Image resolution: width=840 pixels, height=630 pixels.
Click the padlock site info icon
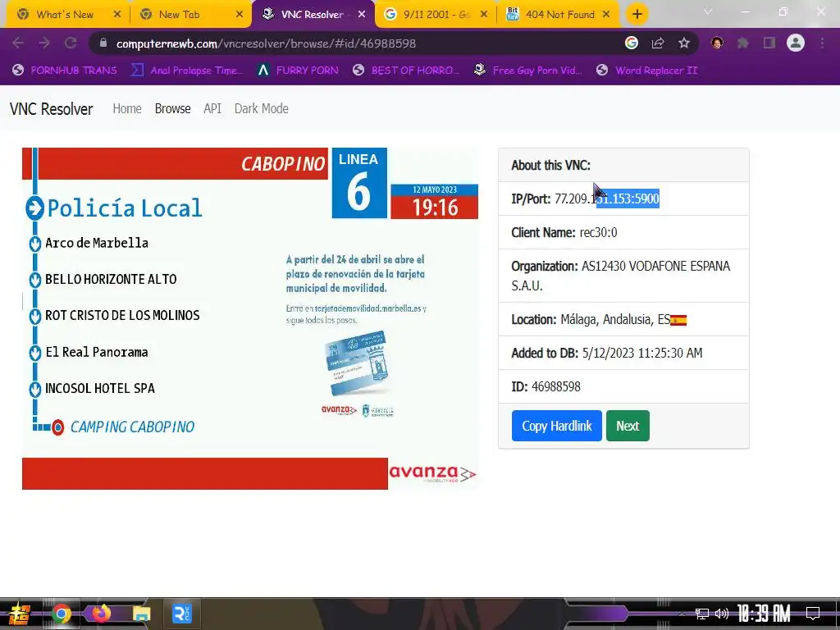(103, 43)
